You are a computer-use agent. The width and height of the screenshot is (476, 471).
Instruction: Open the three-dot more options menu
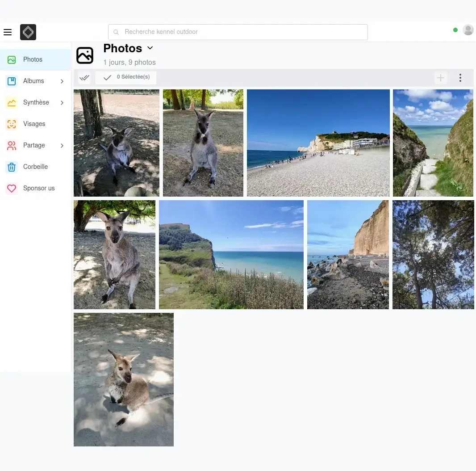(x=460, y=78)
